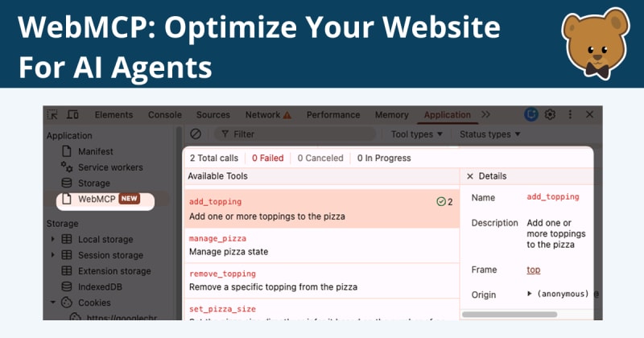644x338 pixels.
Task: Select the inspect element picker icon
Action: (x=52, y=114)
